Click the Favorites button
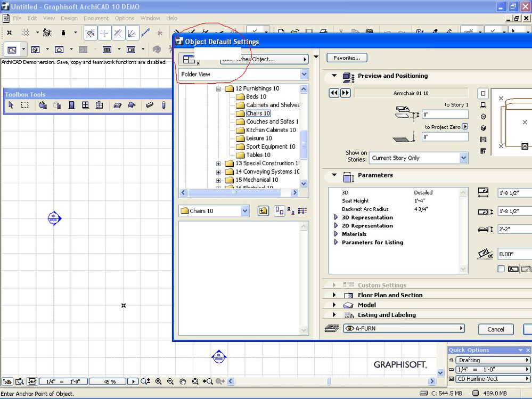532x399 pixels. [347, 58]
